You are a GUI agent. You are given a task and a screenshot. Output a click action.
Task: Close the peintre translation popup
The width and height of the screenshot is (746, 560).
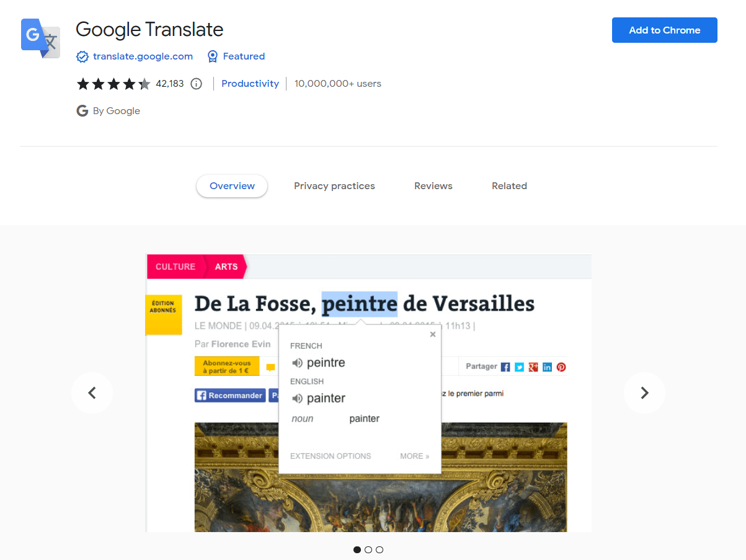click(432, 334)
